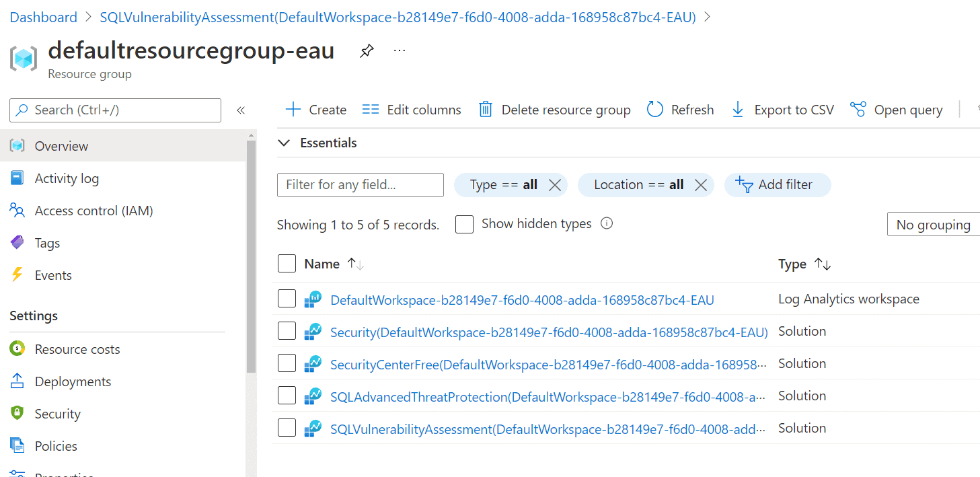Click the resource group cube icon
Screen dimensions: 980x477
point(24,59)
